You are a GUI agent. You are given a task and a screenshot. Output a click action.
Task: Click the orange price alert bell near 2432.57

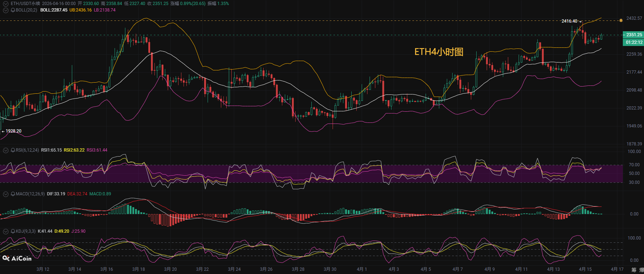click(621, 20)
